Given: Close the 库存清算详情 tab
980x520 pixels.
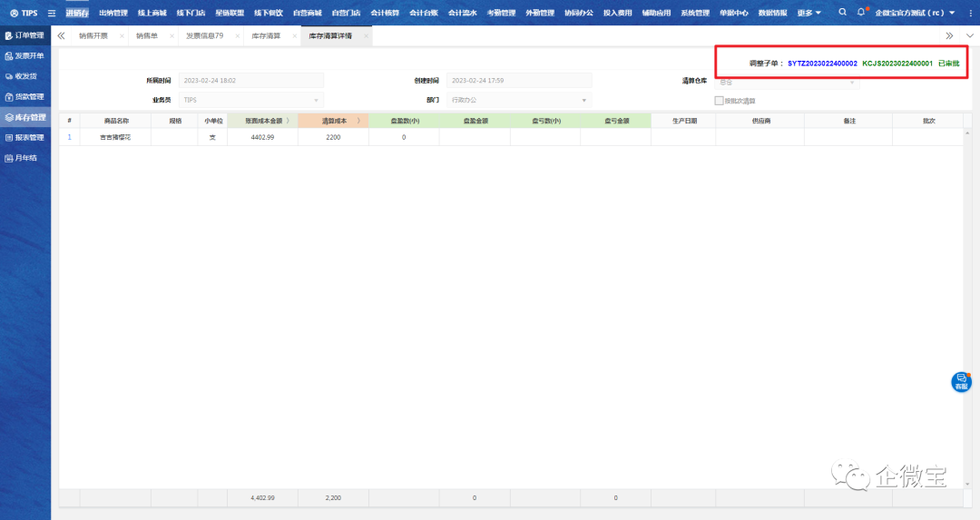Looking at the screenshot, I should point(367,36).
